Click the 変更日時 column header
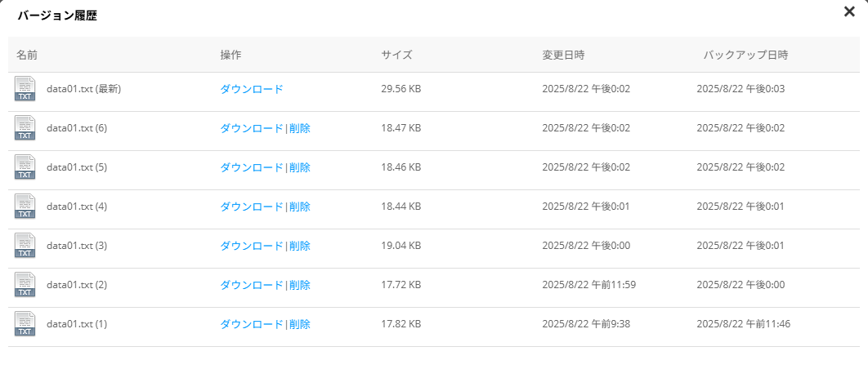The height and width of the screenshot is (369, 868). pos(563,55)
